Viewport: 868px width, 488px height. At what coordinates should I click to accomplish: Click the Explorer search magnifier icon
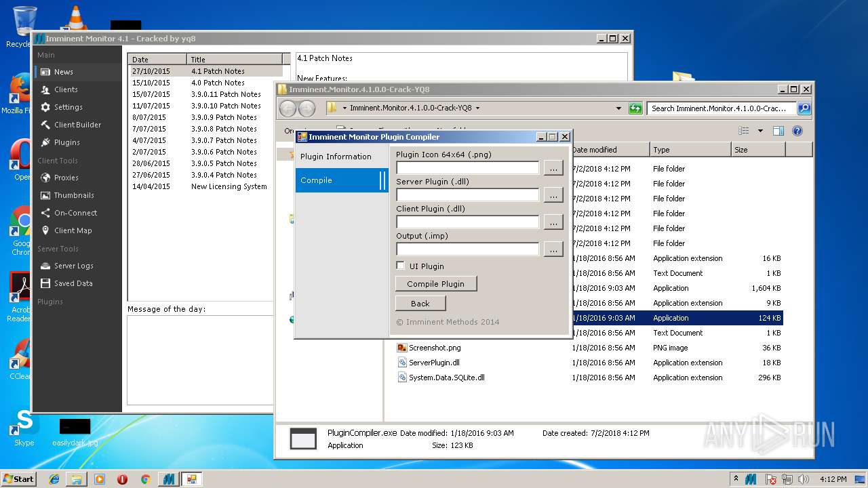[x=804, y=108]
